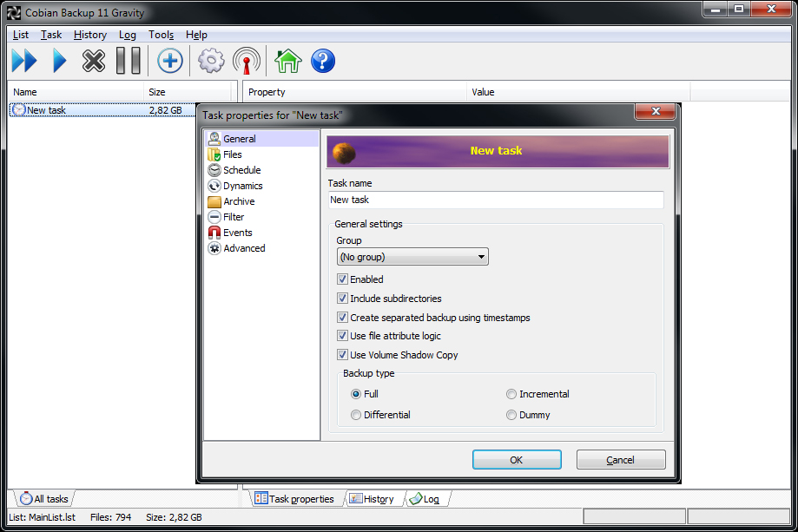Cancel the task properties dialog
Viewport: 798px width, 532px height.
pyautogui.click(x=620, y=460)
